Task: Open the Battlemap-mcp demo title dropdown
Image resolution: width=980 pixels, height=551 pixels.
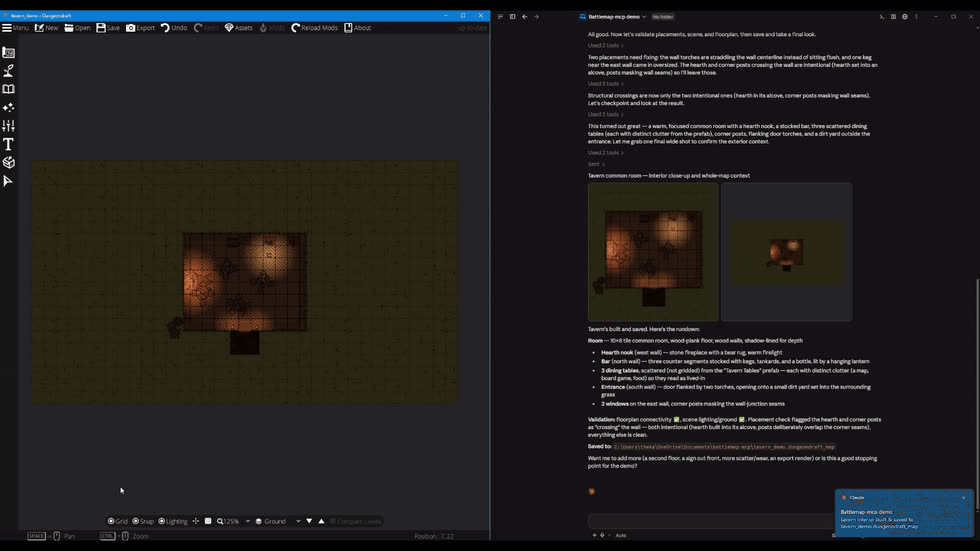Action: pos(617,17)
